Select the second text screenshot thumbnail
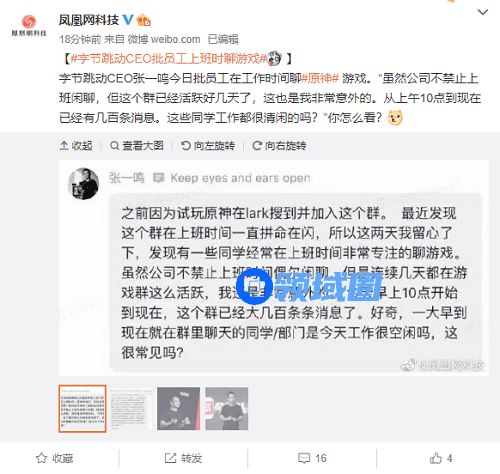 click(130, 409)
